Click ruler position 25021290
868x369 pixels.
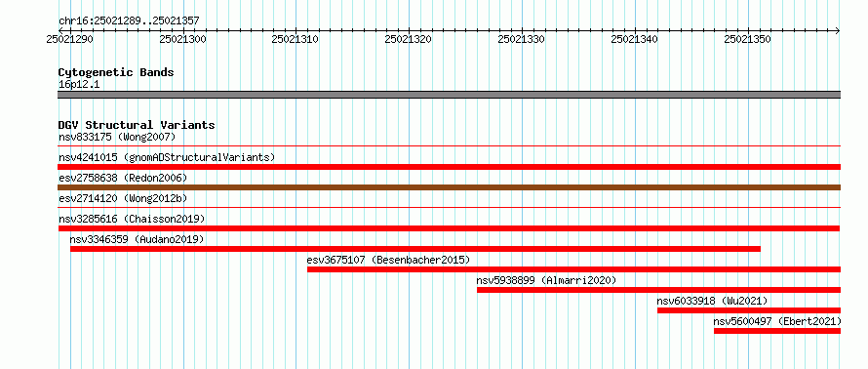click(70, 39)
